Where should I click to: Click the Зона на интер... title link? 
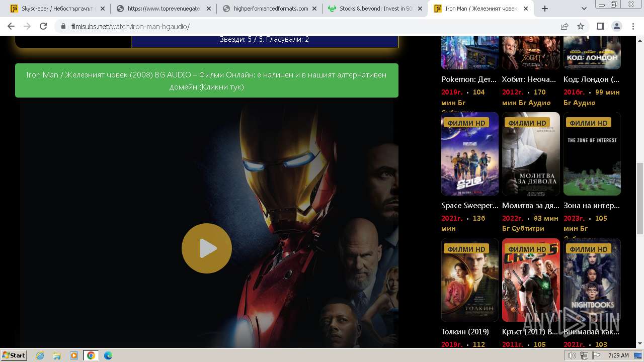pos(592,206)
